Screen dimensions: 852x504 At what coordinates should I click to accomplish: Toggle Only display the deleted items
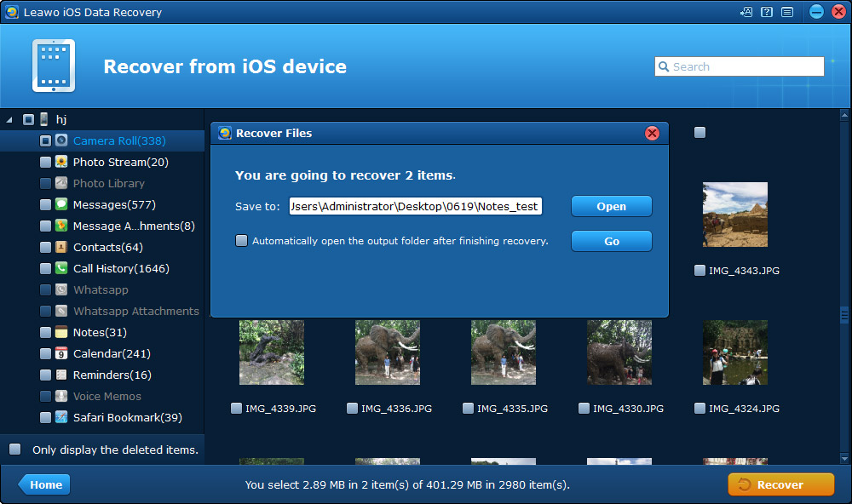14,450
